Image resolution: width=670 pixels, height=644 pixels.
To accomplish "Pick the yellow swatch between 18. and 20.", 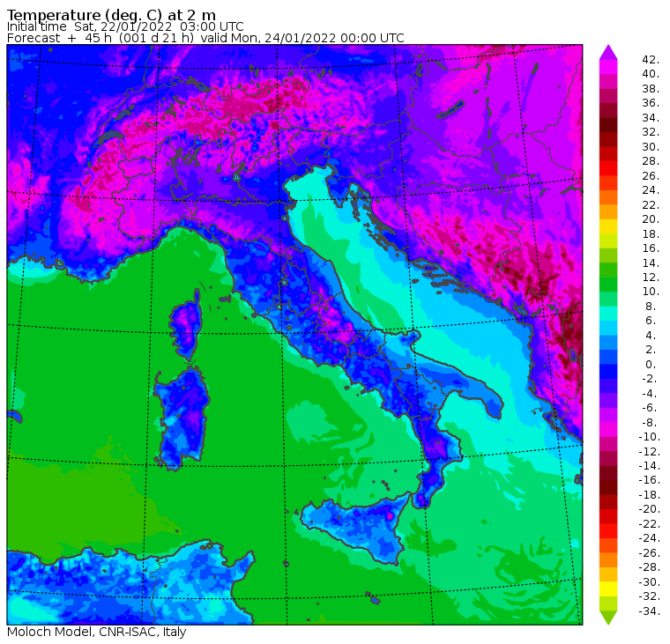I will (x=608, y=226).
